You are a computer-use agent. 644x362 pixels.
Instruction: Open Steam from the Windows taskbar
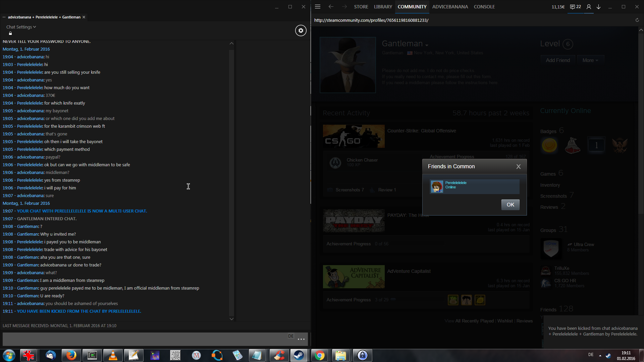point(299,355)
